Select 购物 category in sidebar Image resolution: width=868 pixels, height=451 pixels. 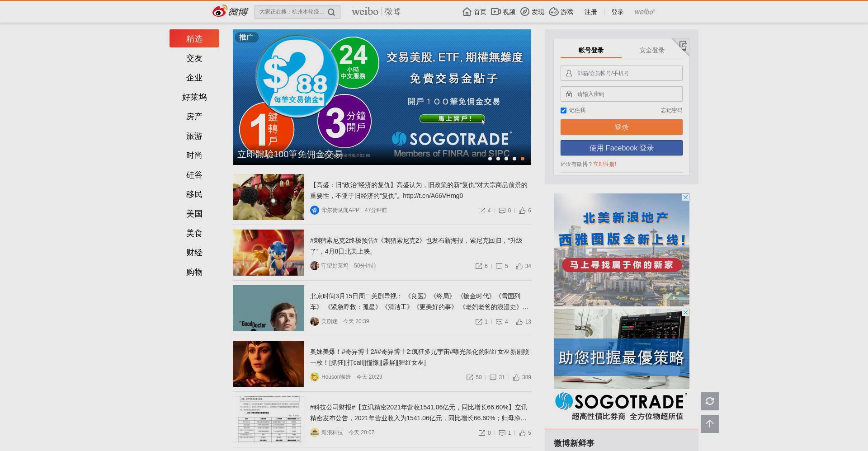194,272
